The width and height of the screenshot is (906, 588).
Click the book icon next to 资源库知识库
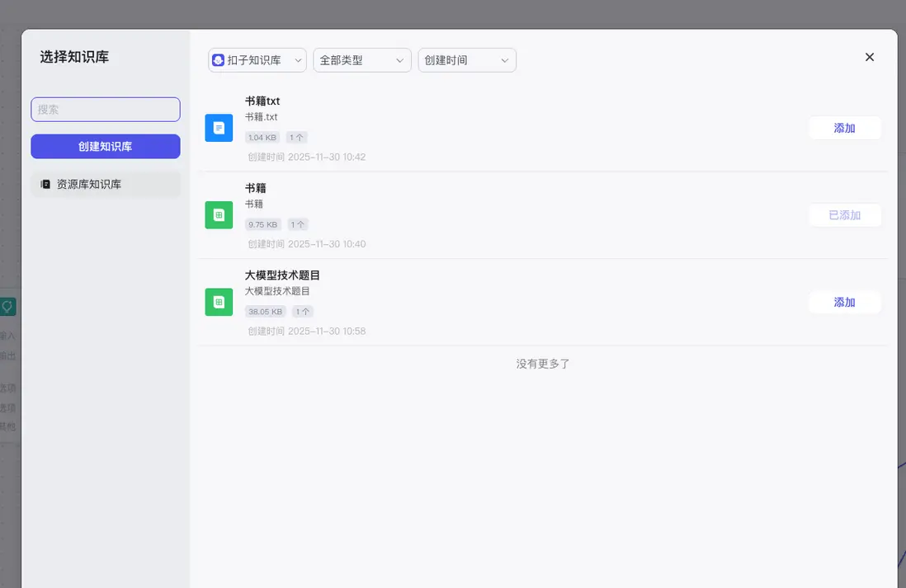(x=45, y=184)
